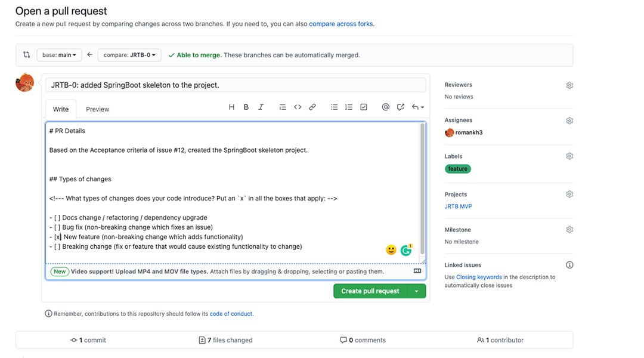
Task: Click the 'No milestone' text
Action: pyautogui.click(x=461, y=242)
